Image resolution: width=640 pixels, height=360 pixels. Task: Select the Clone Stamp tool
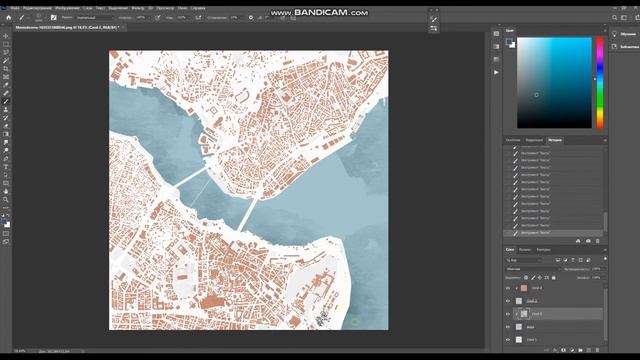coord(6,110)
